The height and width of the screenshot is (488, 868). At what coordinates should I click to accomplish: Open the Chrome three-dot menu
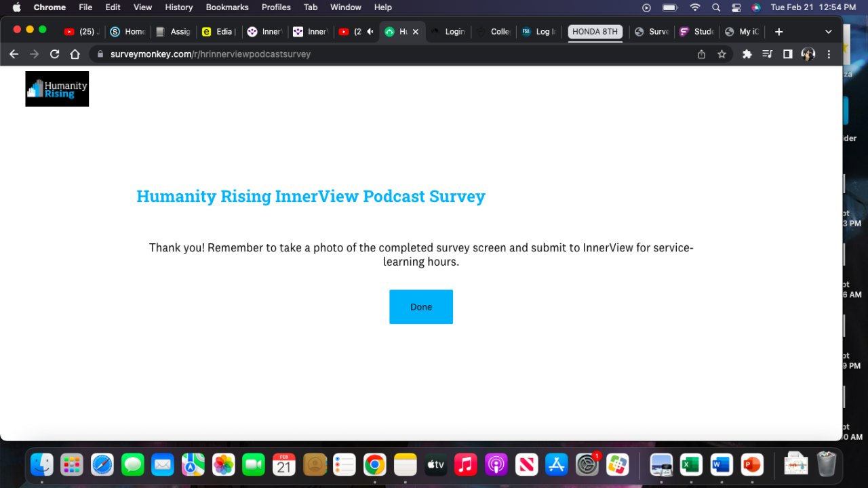coord(829,54)
